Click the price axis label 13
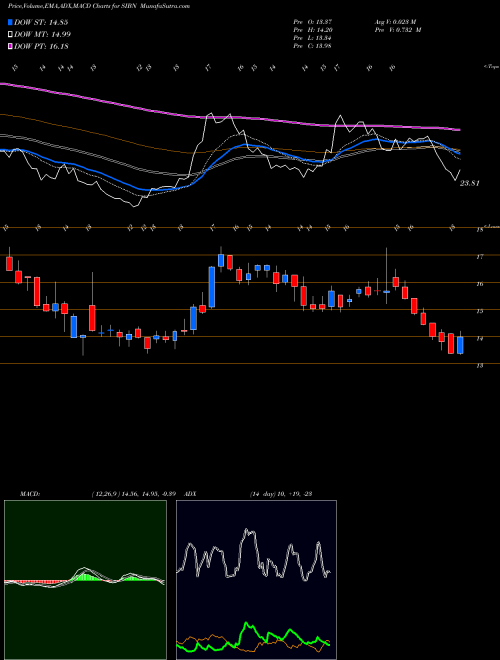The height and width of the screenshot is (660, 500). coord(479,366)
